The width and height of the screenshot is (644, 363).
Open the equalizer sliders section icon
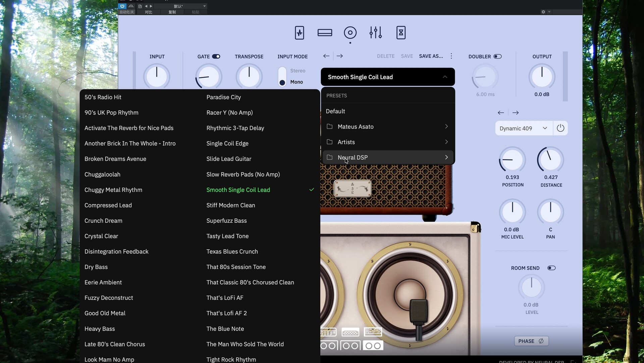coord(375,33)
